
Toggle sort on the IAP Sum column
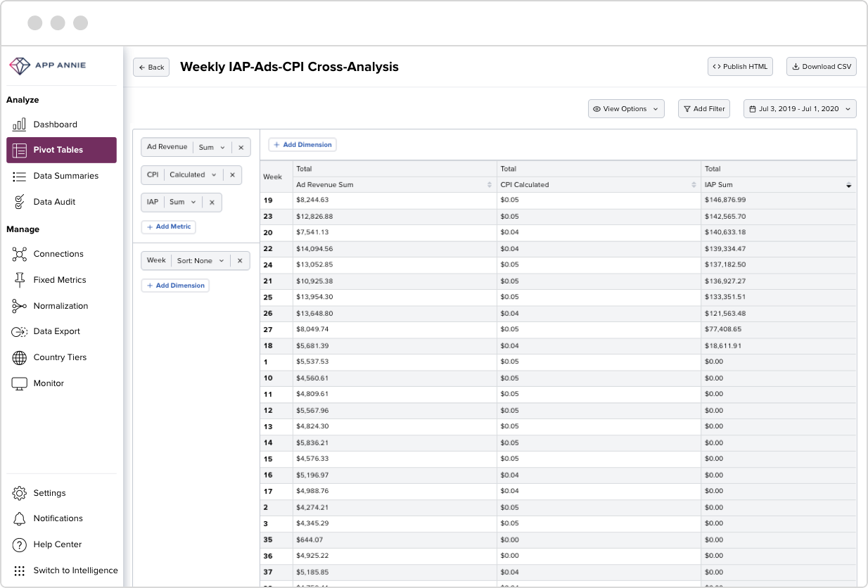(x=848, y=185)
